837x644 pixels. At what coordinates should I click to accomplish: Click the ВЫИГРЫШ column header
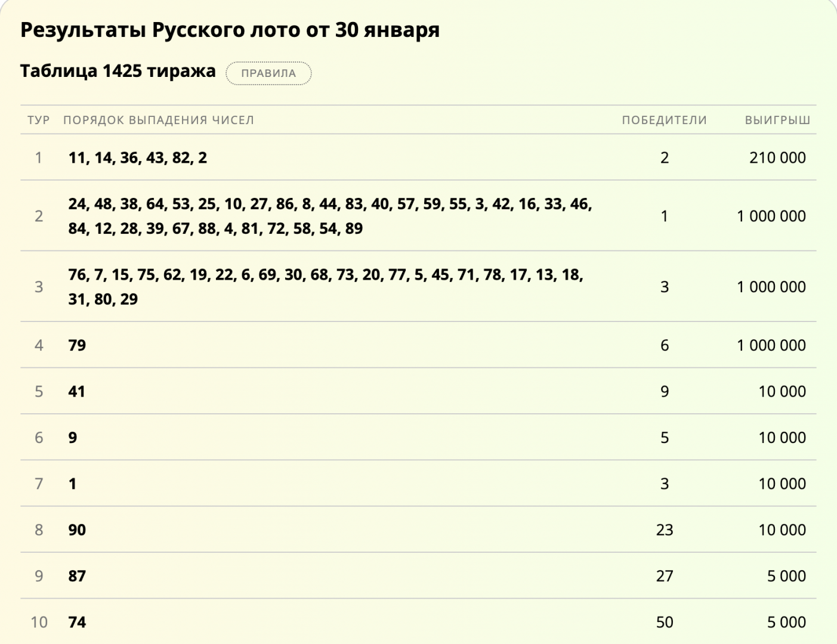pyautogui.click(x=777, y=120)
